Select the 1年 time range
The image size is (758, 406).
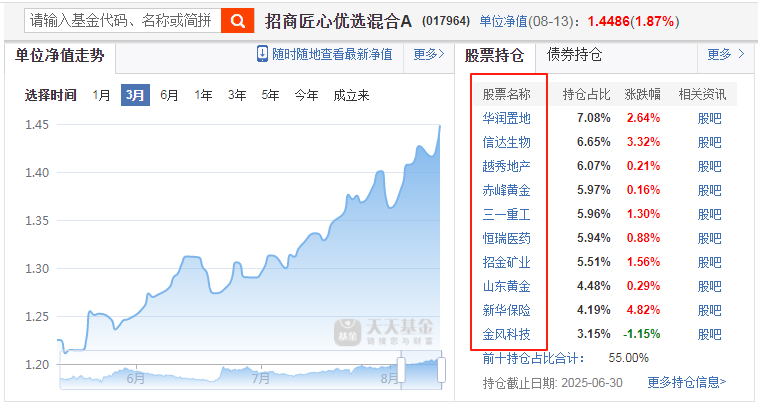[203, 95]
